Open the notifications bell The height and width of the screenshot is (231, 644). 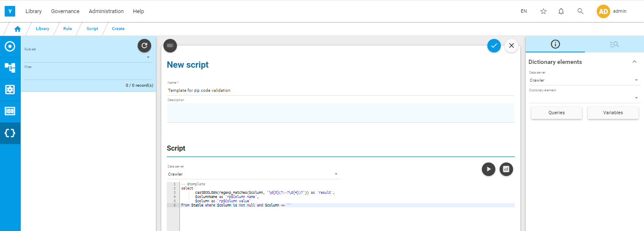tap(561, 11)
